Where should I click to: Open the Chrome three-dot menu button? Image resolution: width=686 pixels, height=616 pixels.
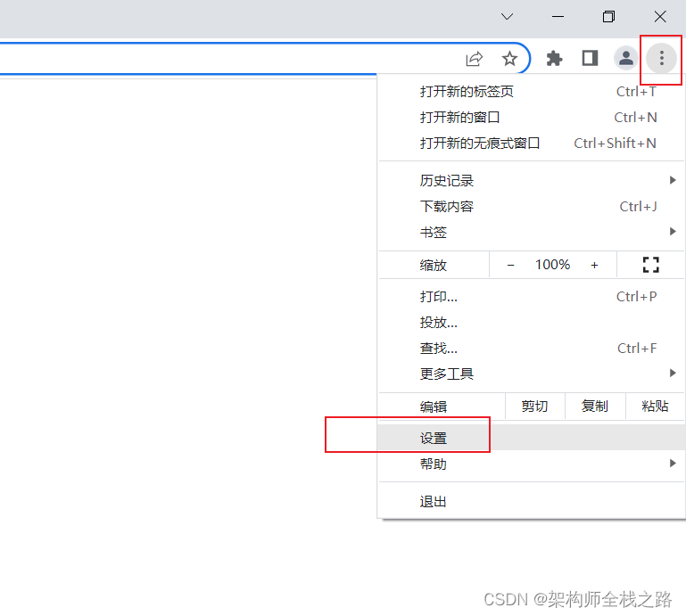click(661, 58)
